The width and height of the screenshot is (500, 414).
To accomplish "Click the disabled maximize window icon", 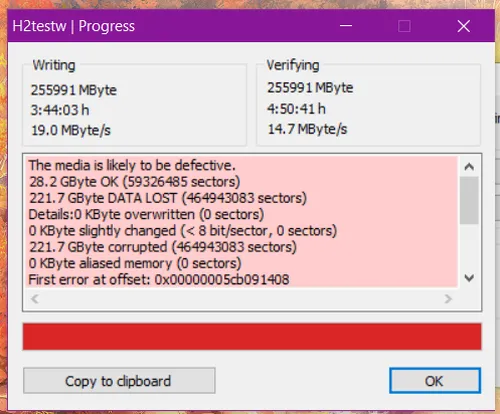I will tap(404, 26).
